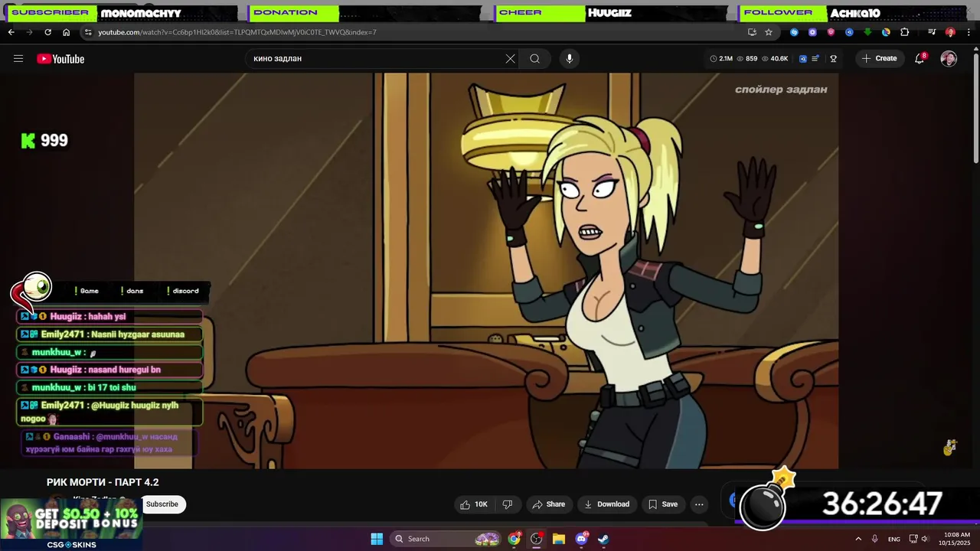980x551 pixels.
Task: Open the Extensions puzzle piece menu
Action: tap(904, 32)
